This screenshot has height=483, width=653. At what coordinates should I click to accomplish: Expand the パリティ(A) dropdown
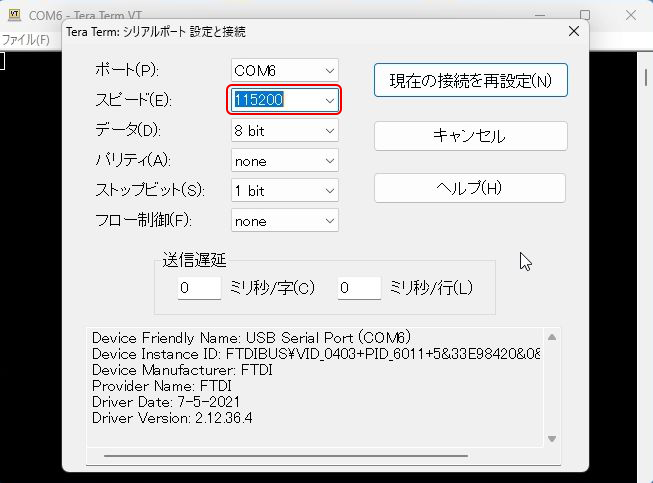285,160
